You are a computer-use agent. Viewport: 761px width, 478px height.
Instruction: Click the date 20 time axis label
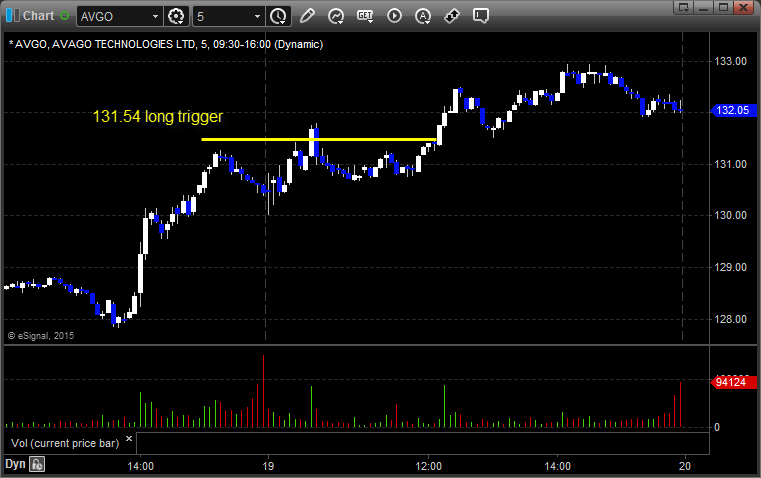click(x=684, y=466)
